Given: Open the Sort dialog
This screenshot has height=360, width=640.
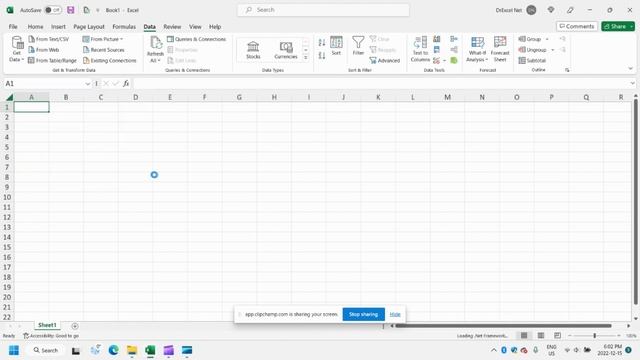Looking at the screenshot, I should tap(336, 46).
